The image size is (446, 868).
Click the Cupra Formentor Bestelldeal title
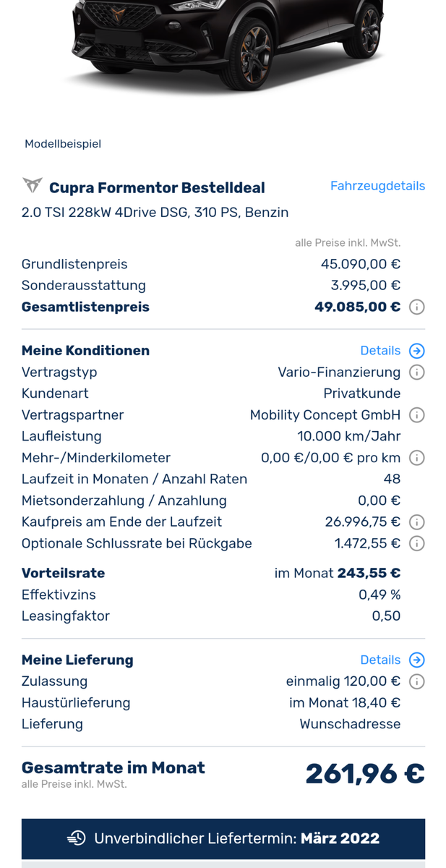(157, 188)
